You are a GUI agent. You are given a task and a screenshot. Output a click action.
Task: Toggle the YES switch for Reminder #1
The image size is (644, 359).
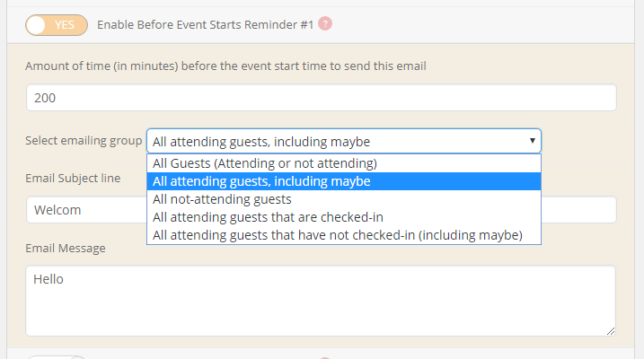click(57, 25)
